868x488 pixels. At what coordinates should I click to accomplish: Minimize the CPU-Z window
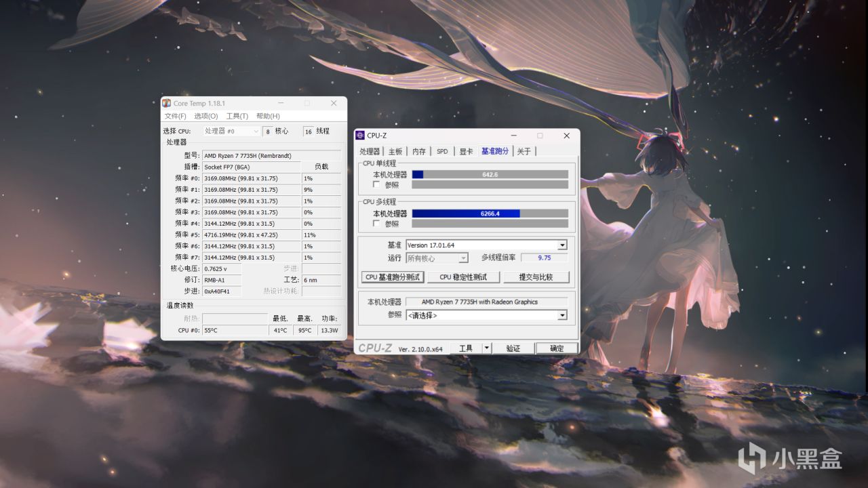click(x=513, y=136)
